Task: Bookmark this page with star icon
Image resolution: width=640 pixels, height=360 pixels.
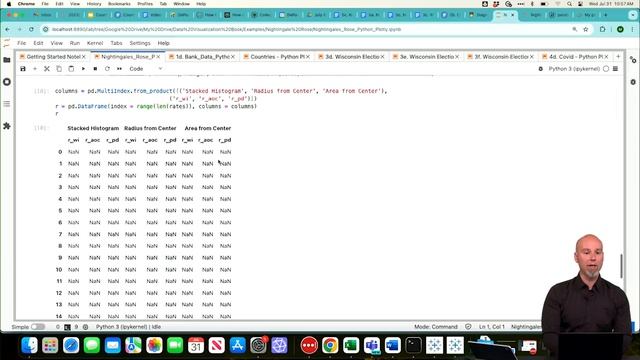Action: 586,29
